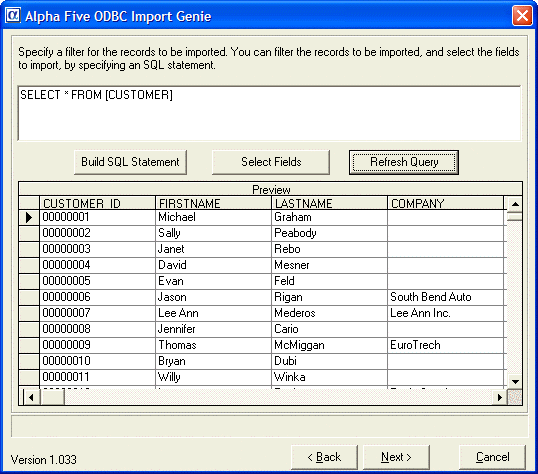Click last name Peabody
538x474 pixels.
[329, 233]
